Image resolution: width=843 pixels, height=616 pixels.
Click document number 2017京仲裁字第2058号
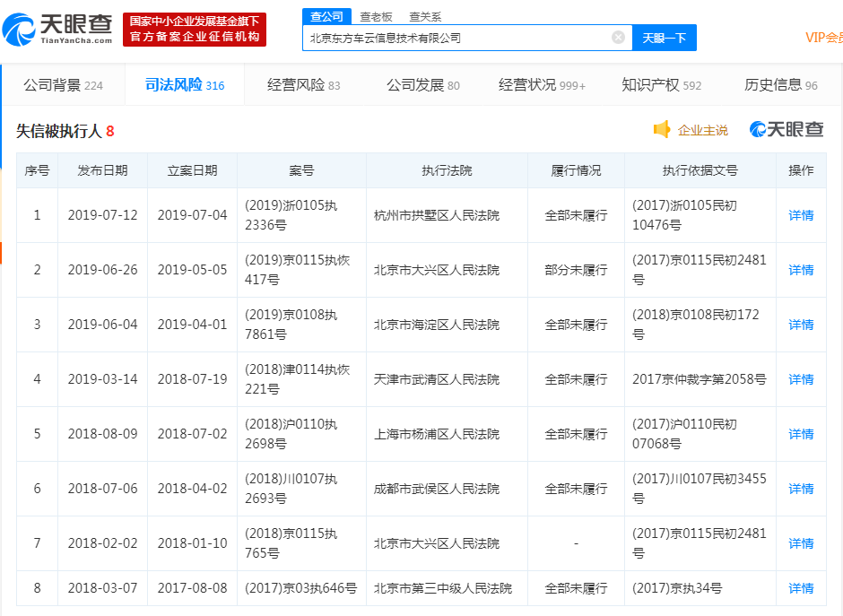pyautogui.click(x=700, y=379)
